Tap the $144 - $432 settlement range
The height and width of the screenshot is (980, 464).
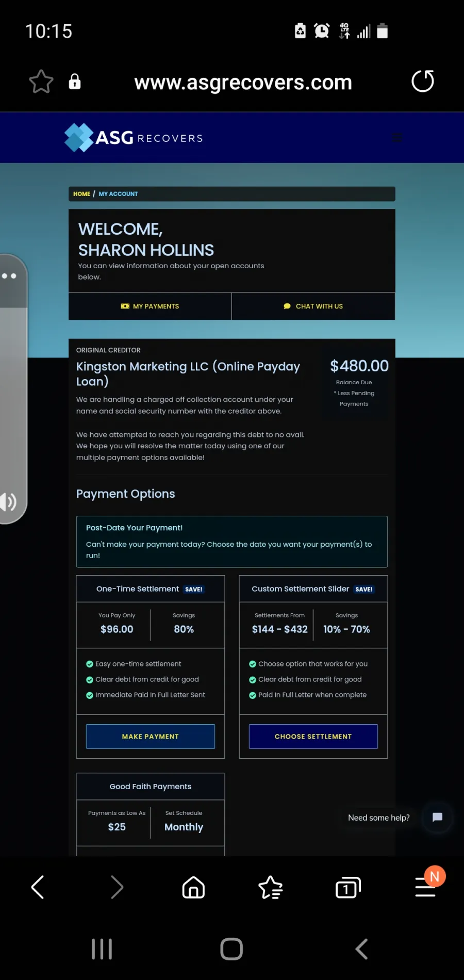(x=280, y=629)
